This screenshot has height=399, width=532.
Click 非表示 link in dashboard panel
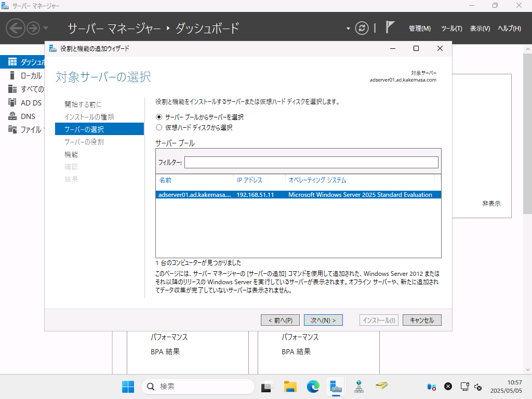point(491,204)
